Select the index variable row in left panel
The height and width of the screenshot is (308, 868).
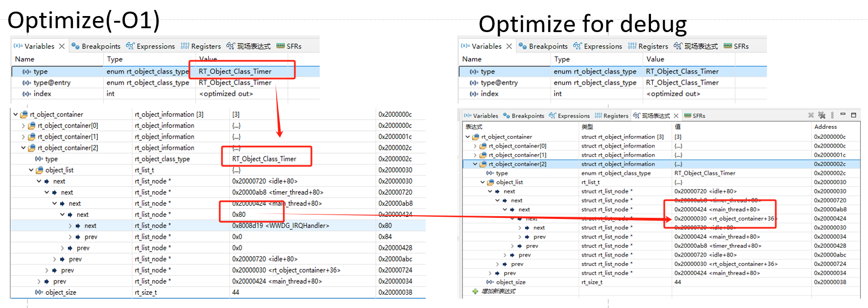[42, 94]
